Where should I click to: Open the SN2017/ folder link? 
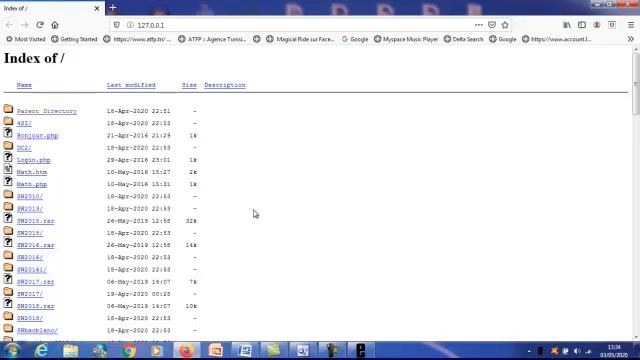click(30, 294)
